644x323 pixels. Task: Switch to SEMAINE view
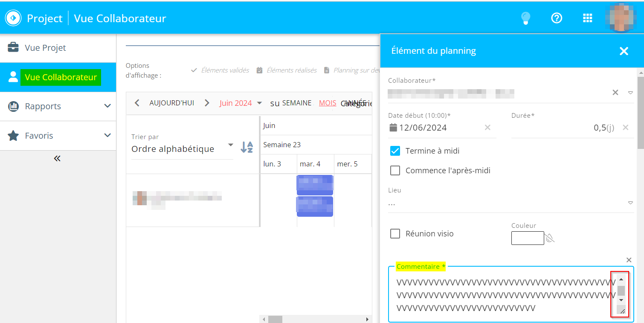[x=296, y=103]
